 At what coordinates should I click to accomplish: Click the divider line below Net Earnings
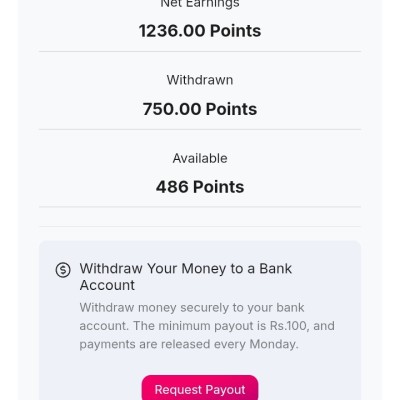(x=200, y=52)
